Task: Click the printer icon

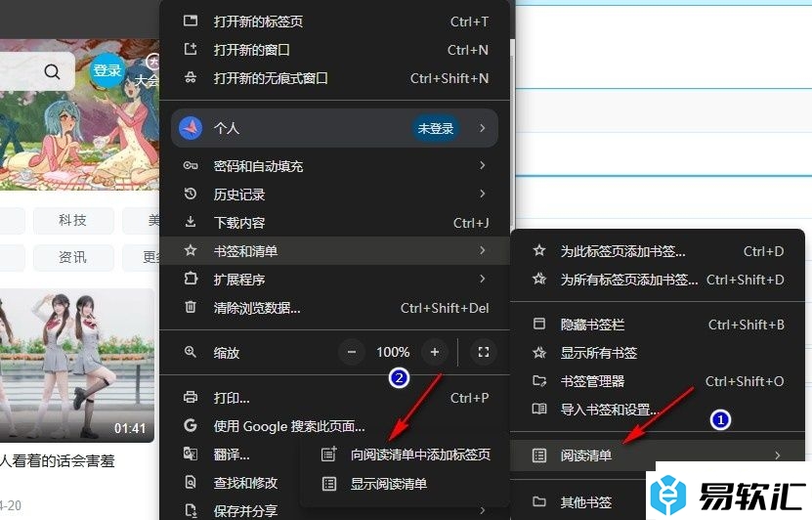Action: [191, 397]
